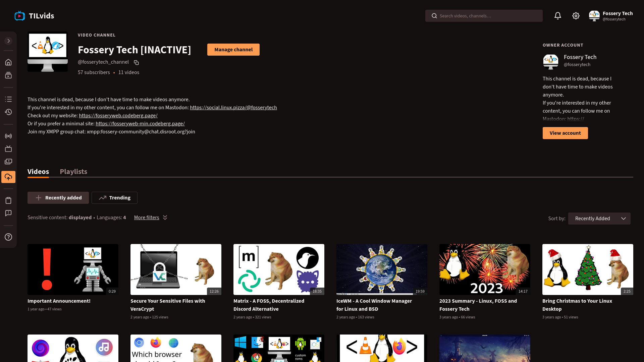Screen dimensions: 644x362
Task: Open live broadcast icon in sidebar
Action: 8,136
